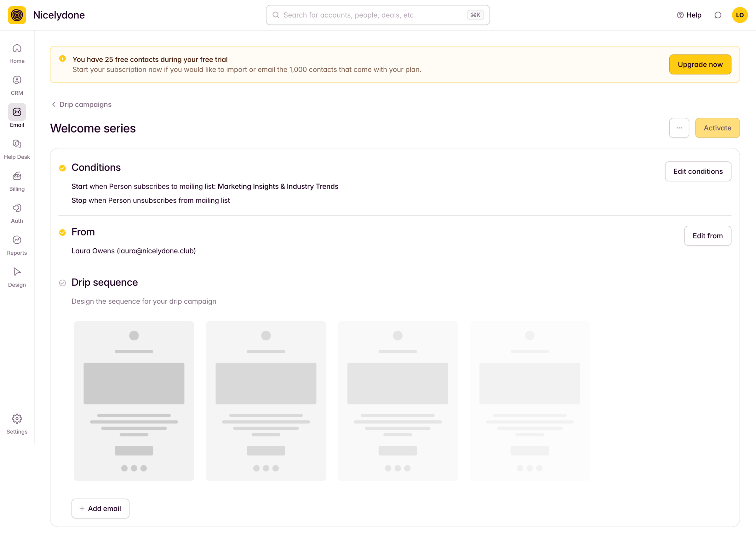
Task: Click Laura Owens sender address text
Action: click(134, 251)
